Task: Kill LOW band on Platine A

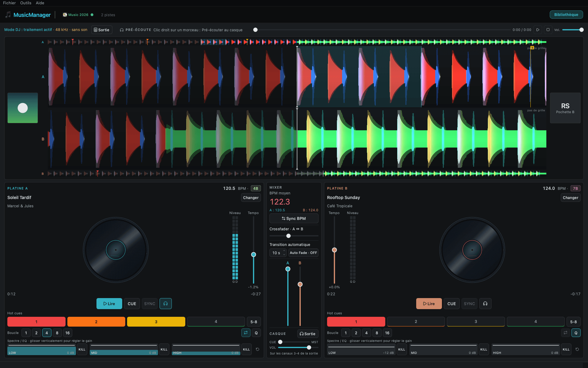Action: click(82, 349)
